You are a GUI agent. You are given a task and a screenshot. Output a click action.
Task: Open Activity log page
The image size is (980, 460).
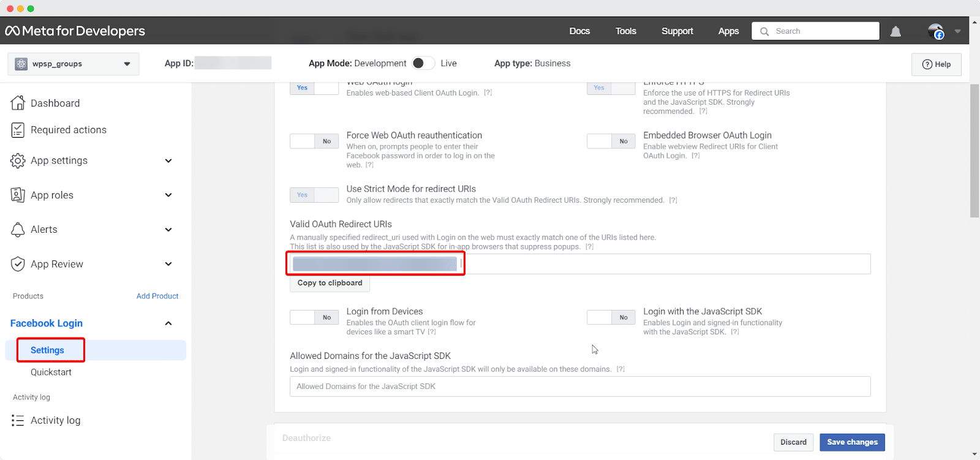56,420
